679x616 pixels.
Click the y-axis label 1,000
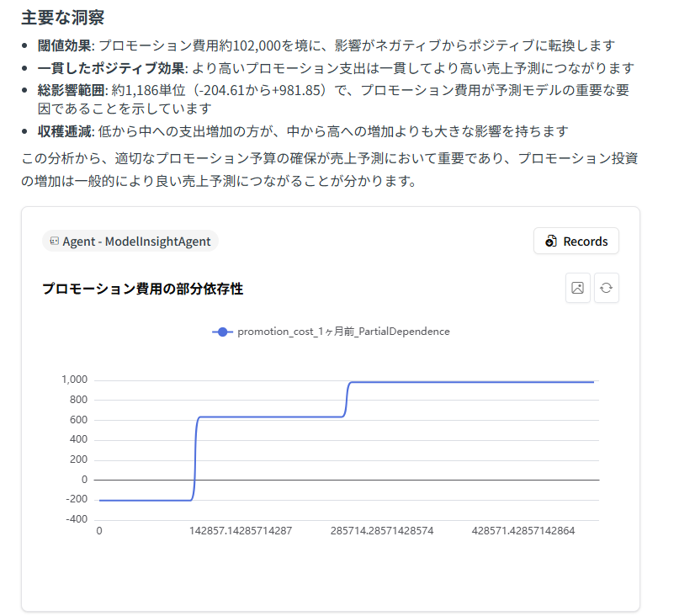(73, 380)
